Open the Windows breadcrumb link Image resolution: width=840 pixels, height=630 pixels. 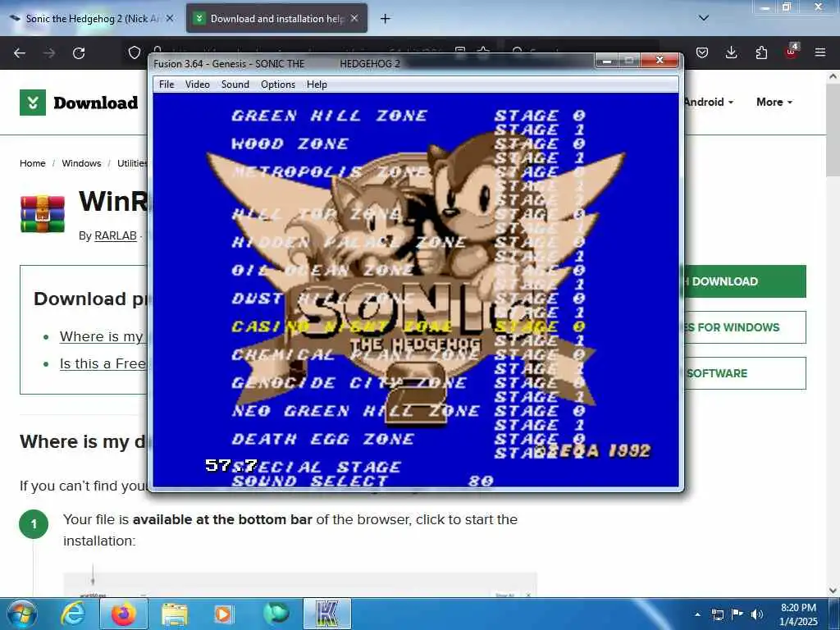tap(81, 163)
